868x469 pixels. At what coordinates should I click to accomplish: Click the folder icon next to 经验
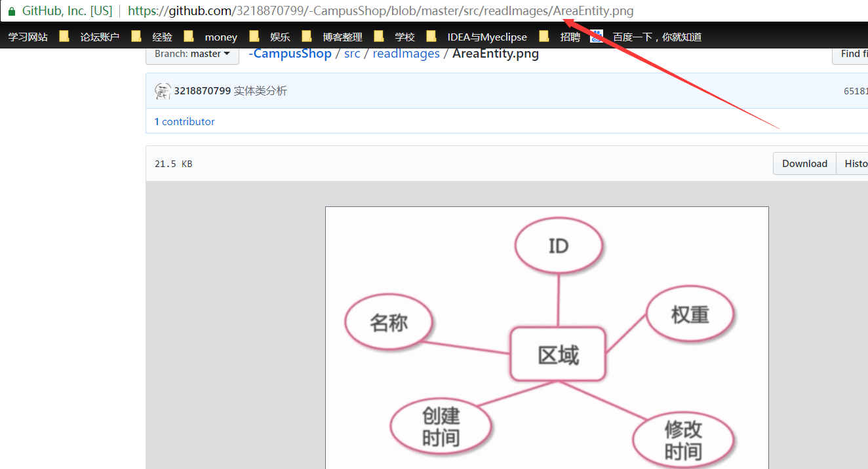(x=135, y=36)
